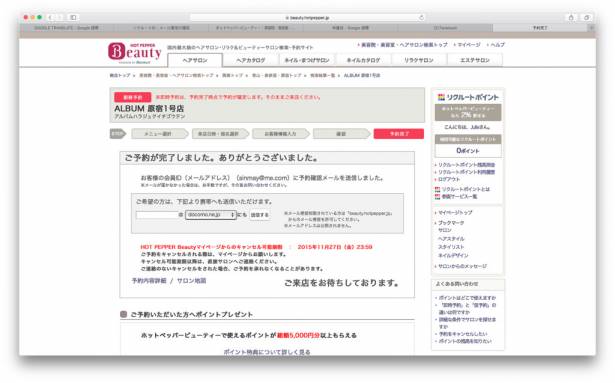
Task: Open the docomo.ne.jp mail domain dropdown
Action: [x=211, y=215]
